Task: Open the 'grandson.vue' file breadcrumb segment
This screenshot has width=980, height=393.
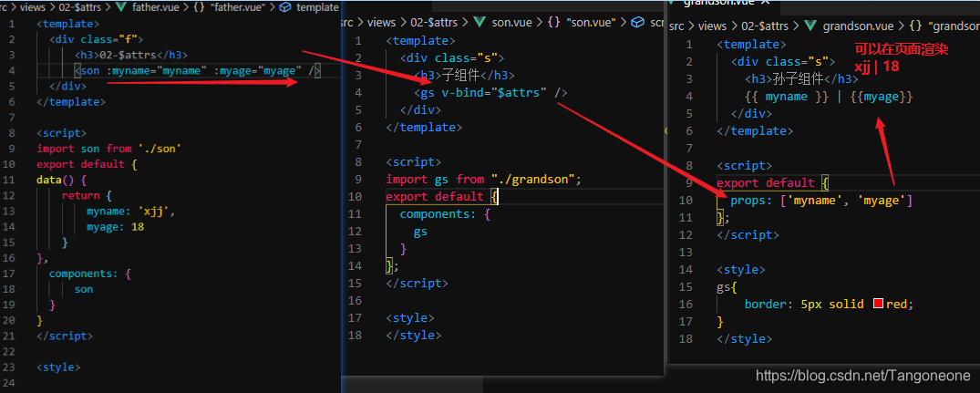Action: point(858,26)
